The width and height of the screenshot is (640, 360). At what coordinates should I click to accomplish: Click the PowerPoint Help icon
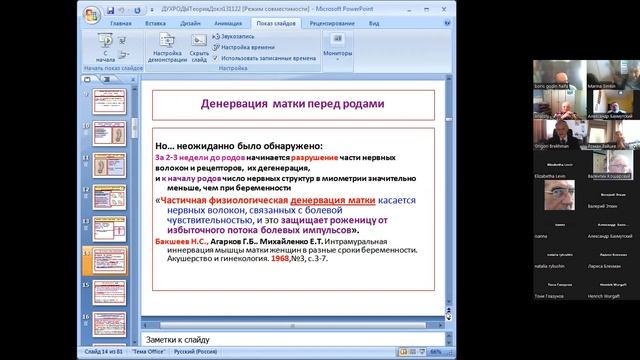coord(447,23)
